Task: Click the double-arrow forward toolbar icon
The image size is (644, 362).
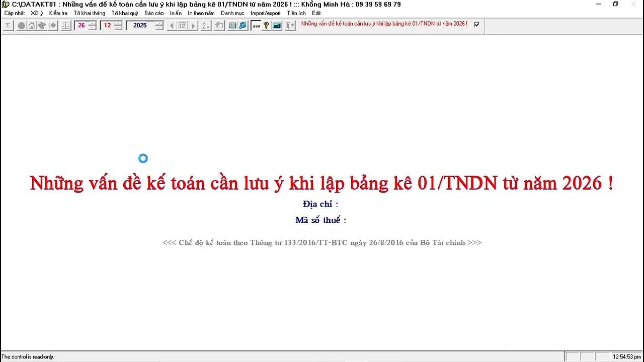Action: coord(52,25)
